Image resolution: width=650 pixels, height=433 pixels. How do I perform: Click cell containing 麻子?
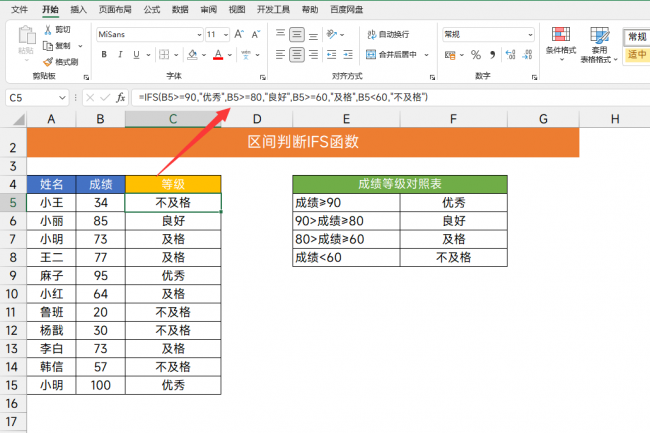point(51,276)
